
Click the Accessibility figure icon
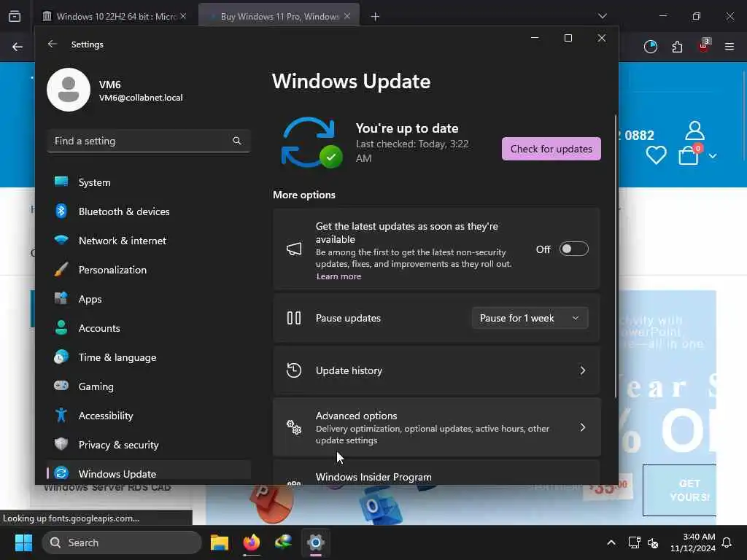click(61, 415)
